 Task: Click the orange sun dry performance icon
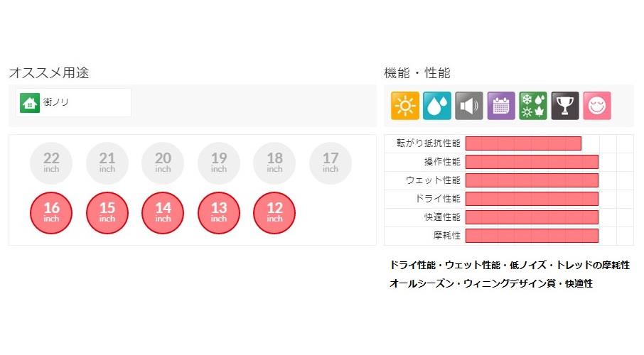click(x=405, y=106)
